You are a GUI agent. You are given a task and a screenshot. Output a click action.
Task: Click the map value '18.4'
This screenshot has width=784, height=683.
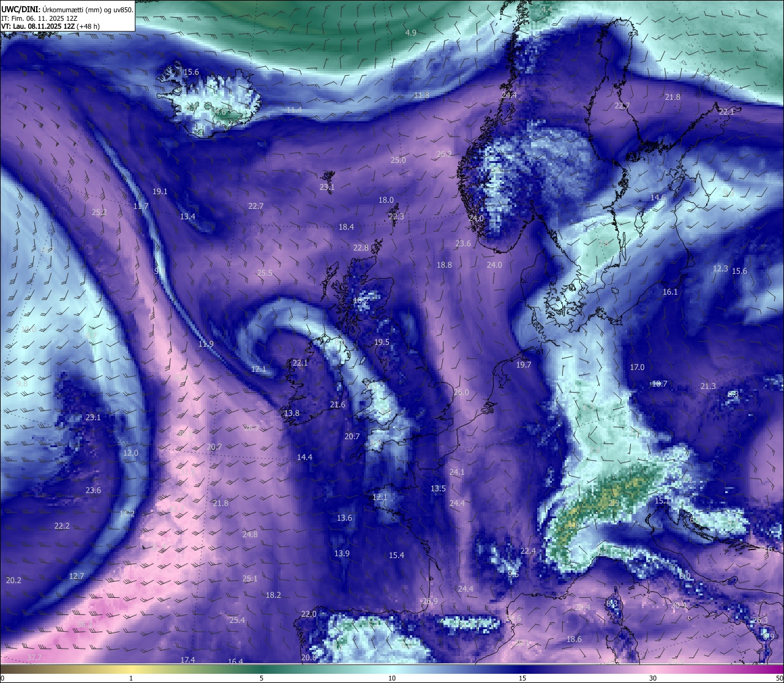coord(346,227)
